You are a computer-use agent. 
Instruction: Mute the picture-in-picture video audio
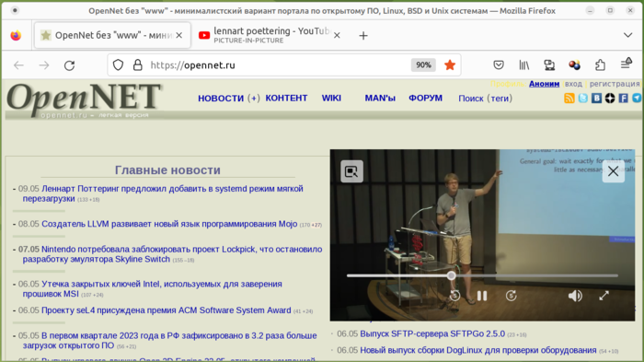coord(575,296)
